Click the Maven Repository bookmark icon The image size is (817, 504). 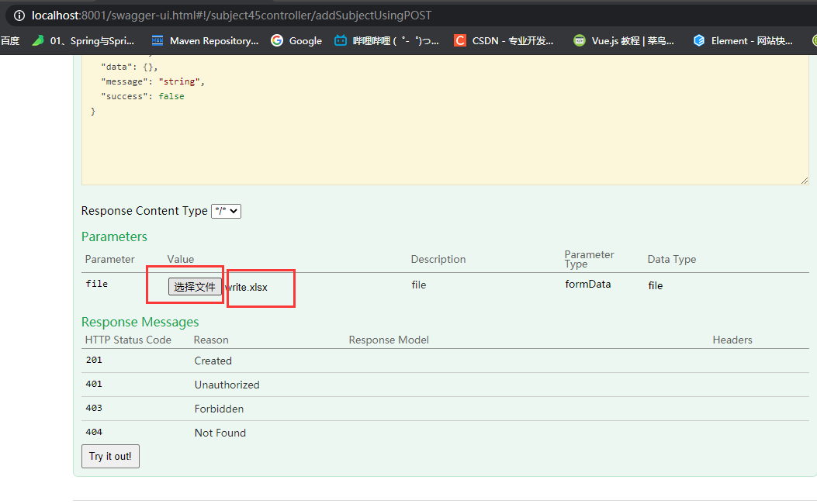click(x=158, y=40)
